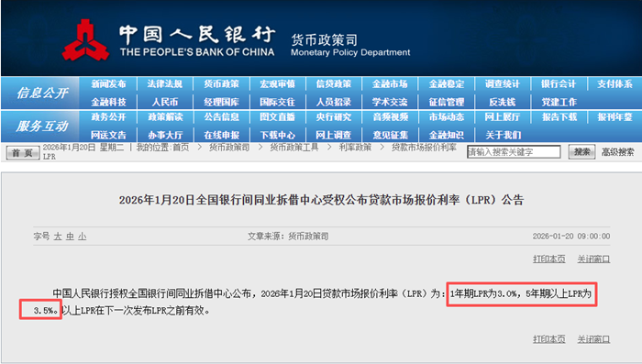This screenshot has width=642, height=364.
Task: Go to 关于我们 page
Action: point(503,135)
